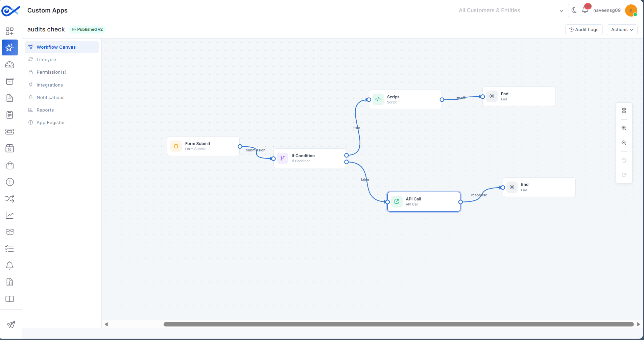Expand All Customers & Entities dropdown

(512, 10)
